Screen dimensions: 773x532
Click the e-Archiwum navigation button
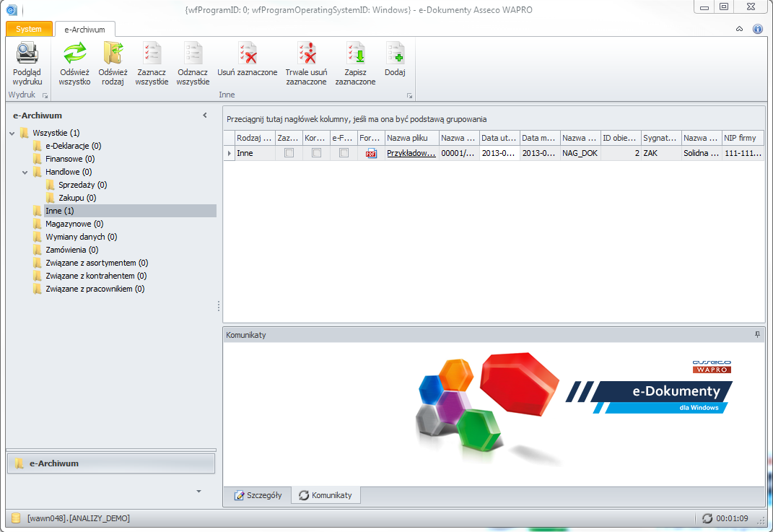pos(111,463)
